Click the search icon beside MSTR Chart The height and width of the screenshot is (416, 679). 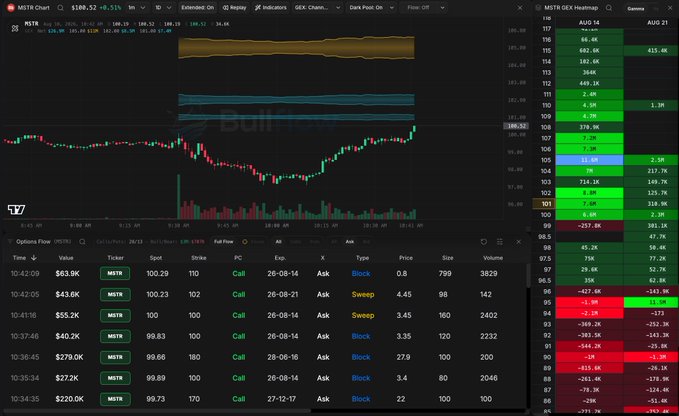pyautogui.click(x=60, y=8)
